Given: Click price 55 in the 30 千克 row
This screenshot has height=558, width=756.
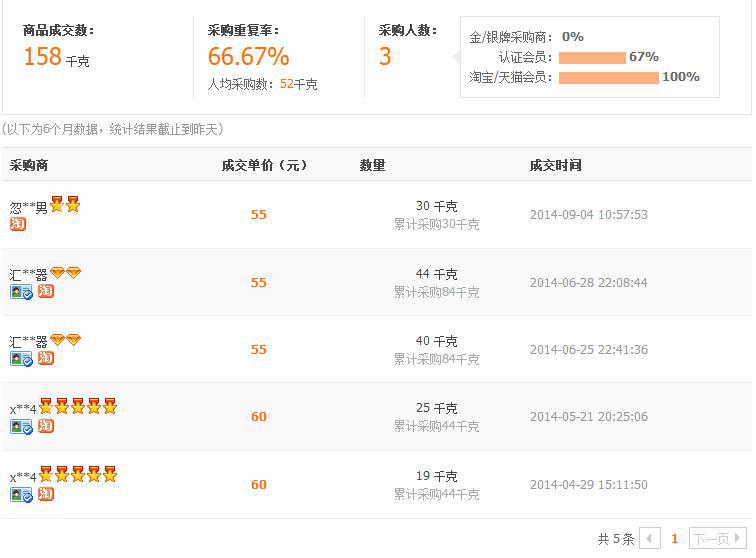Looking at the screenshot, I should [258, 215].
